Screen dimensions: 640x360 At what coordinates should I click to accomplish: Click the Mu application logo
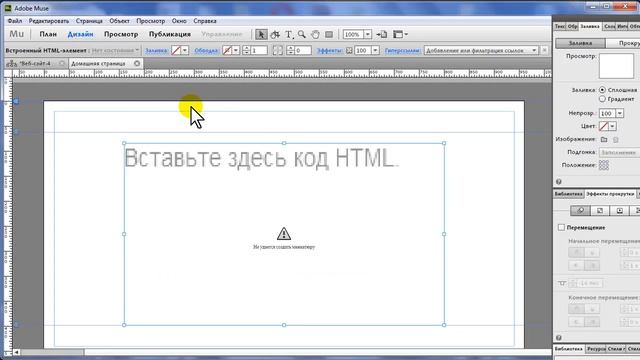pos(17,34)
